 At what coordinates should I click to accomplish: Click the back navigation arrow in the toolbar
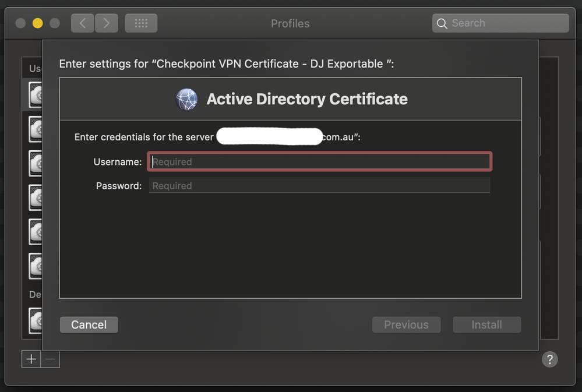(82, 23)
